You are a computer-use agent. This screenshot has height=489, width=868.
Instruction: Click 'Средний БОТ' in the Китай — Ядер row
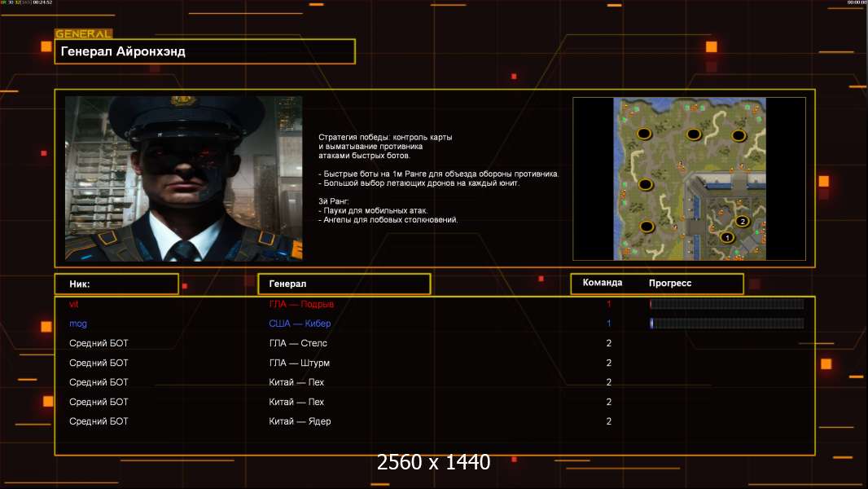(x=99, y=421)
